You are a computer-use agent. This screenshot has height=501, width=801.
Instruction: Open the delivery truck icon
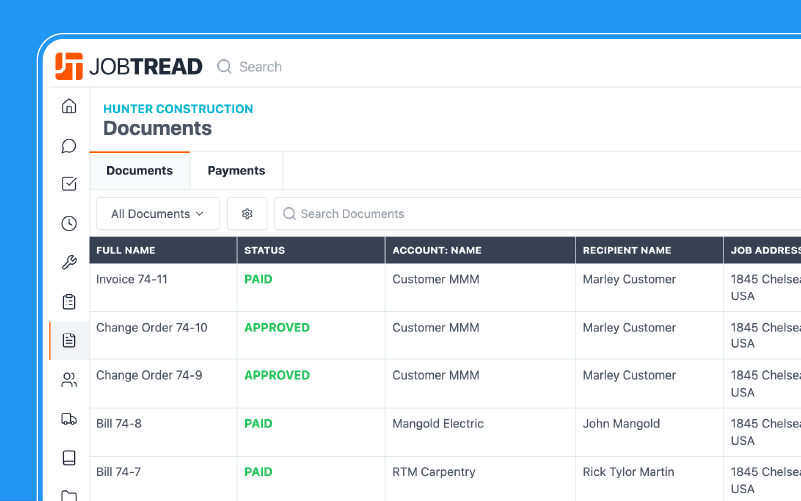coord(69,419)
